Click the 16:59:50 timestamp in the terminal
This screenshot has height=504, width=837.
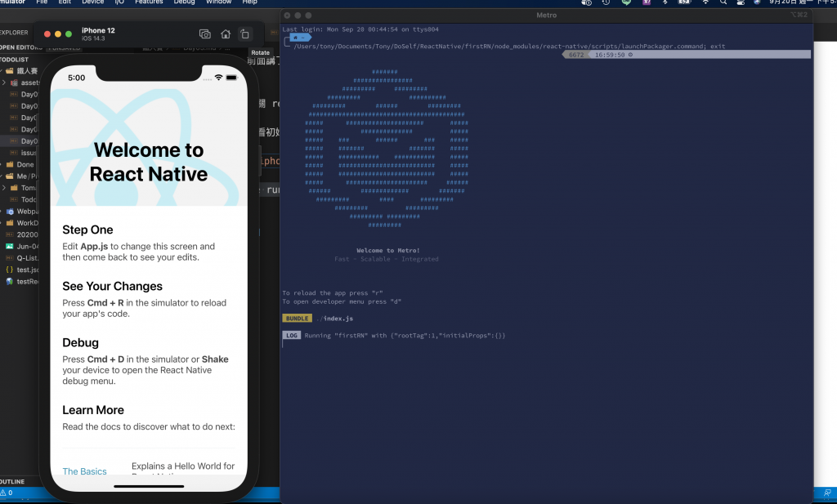tap(610, 55)
